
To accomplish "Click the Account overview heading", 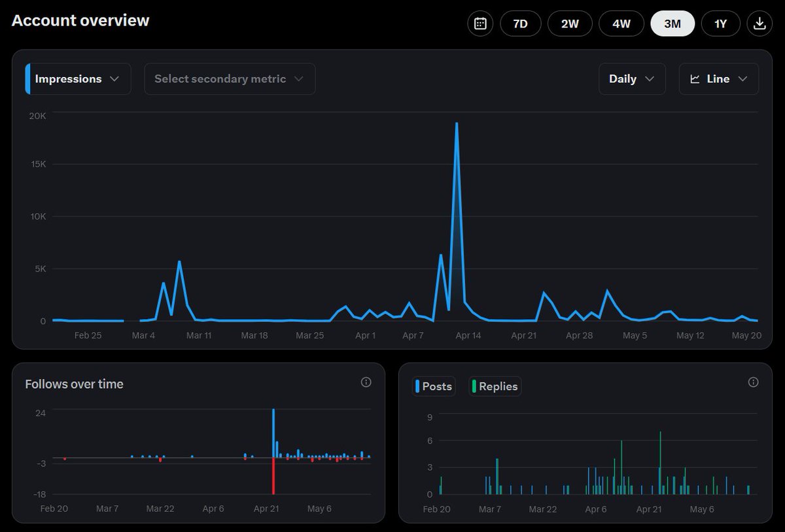I will [x=80, y=20].
